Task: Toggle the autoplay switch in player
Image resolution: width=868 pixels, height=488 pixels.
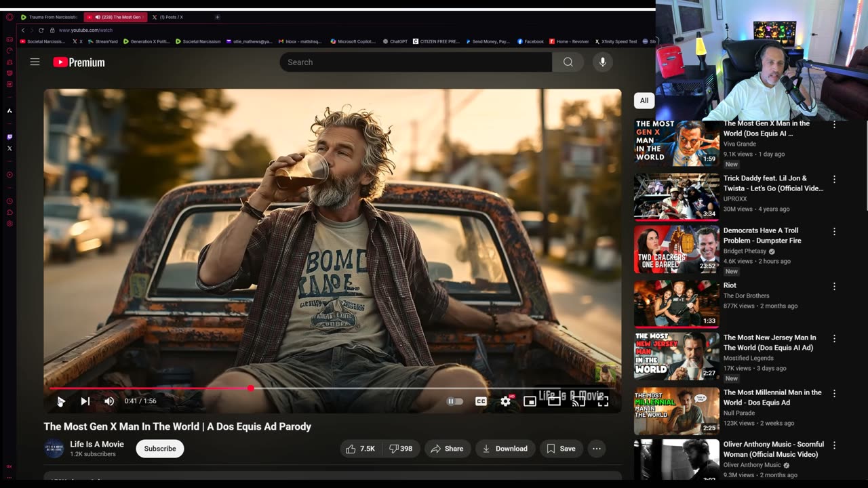Action: pos(454,401)
